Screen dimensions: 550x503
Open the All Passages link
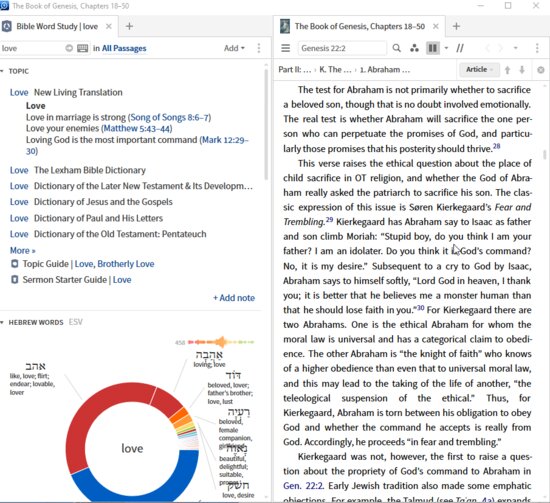(x=124, y=48)
